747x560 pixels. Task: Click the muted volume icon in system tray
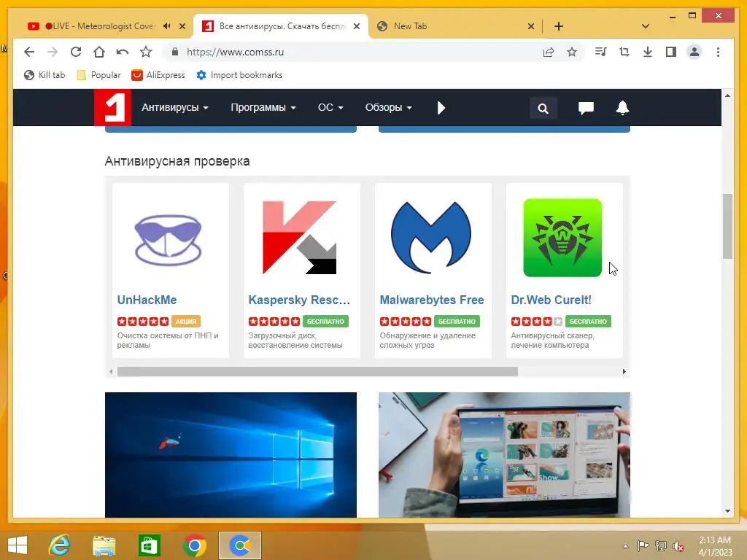678,545
